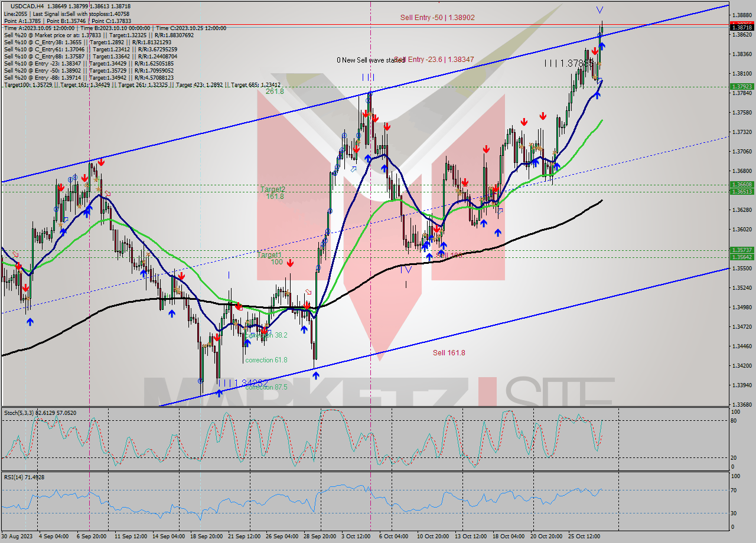
Task: Click the 'Target1' label on chart
Action: pyautogui.click(x=269, y=255)
